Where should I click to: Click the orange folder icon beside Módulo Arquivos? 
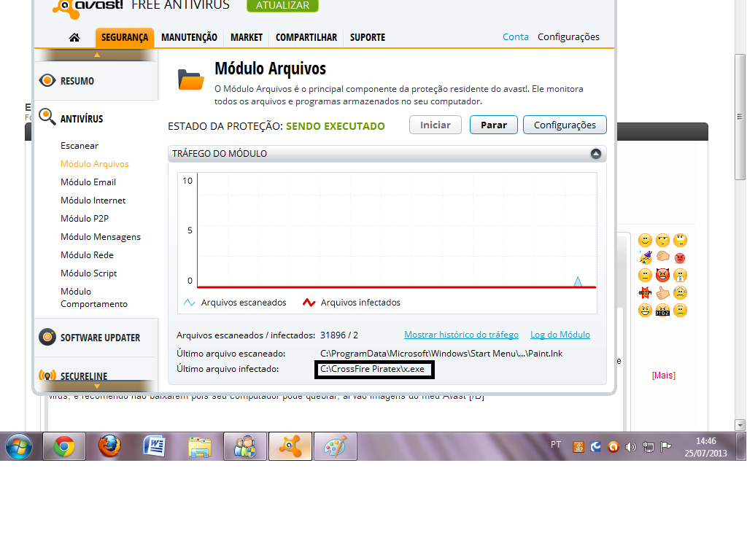(x=190, y=80)
